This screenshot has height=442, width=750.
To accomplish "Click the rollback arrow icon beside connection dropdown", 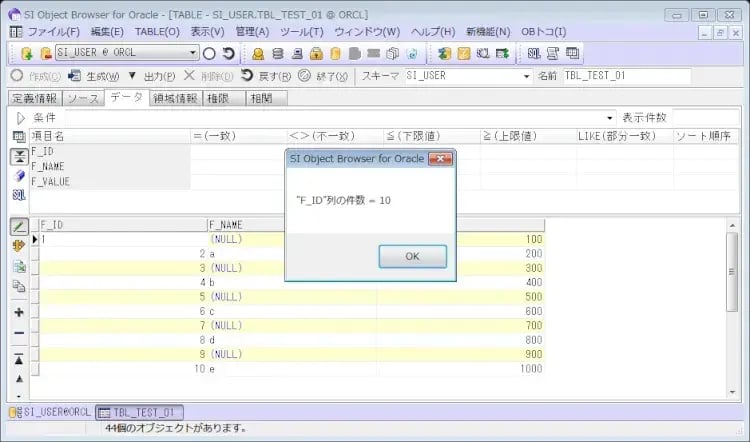I will coord(229,53).
